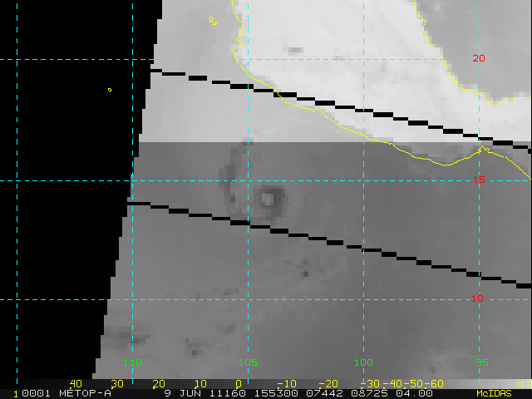Image resolution: width=532 pixels, height=399 pixels.
Task: Click the yellow McIDAS label
Action: [495, 392]
